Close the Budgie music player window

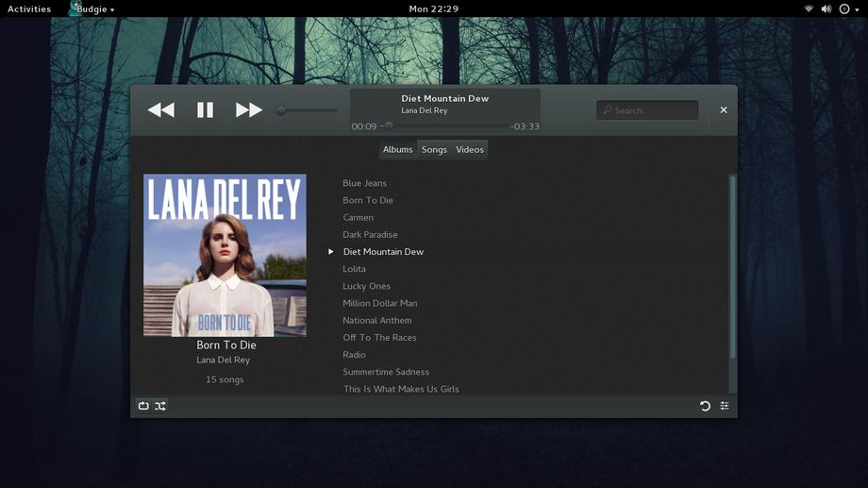pos(724,110)
